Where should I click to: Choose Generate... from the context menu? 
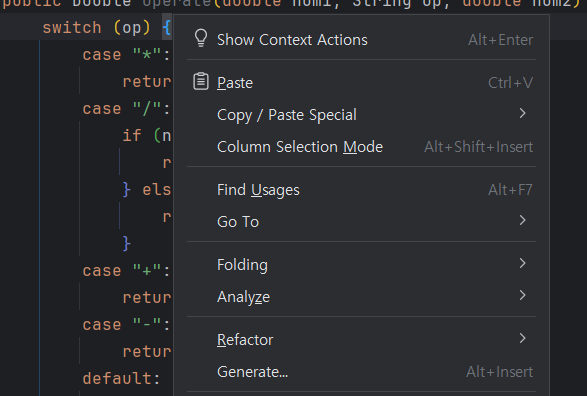[x=362, y=372]
